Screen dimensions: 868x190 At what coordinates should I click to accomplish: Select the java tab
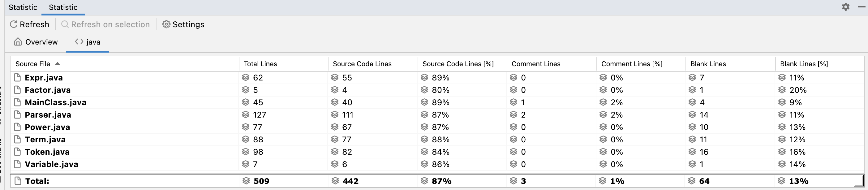tap(88, 42)
